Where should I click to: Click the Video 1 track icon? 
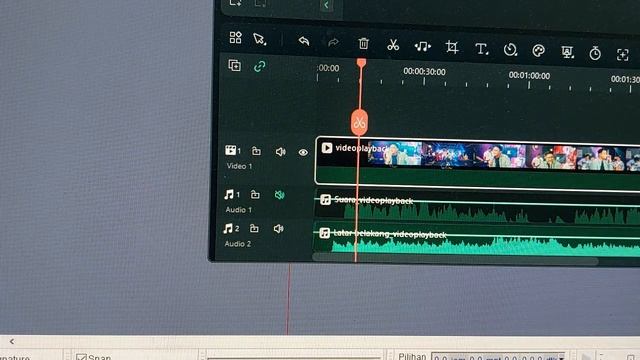coord(232,150)
